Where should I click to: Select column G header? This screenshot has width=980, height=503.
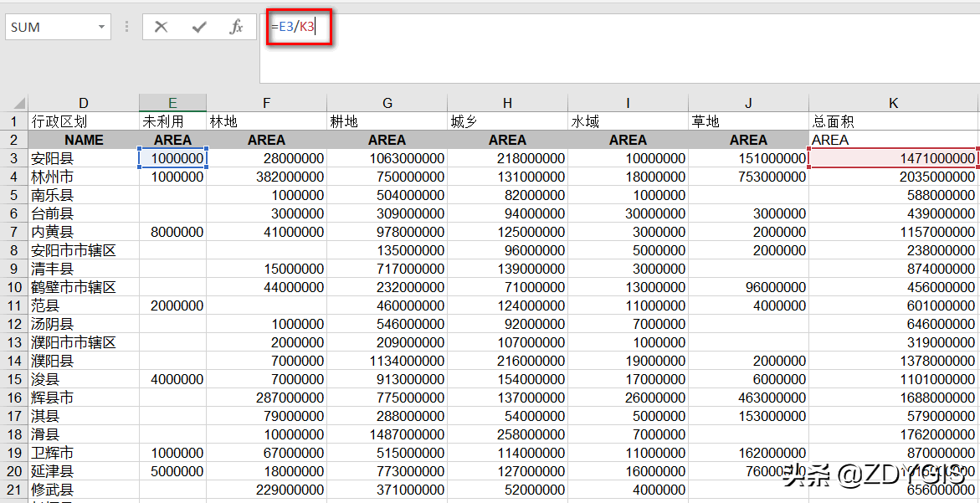pyautogui.click(x=387, y=103)
